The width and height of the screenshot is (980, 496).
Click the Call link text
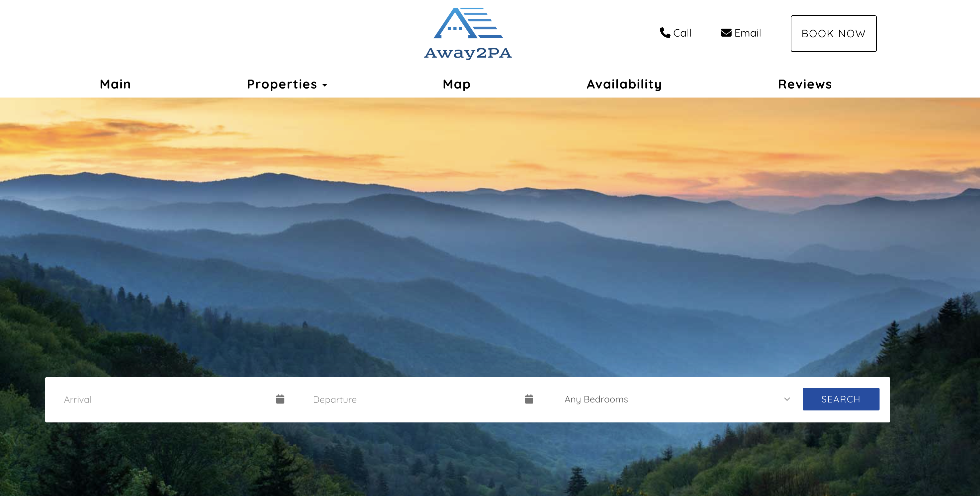click(x=682, y=33)
